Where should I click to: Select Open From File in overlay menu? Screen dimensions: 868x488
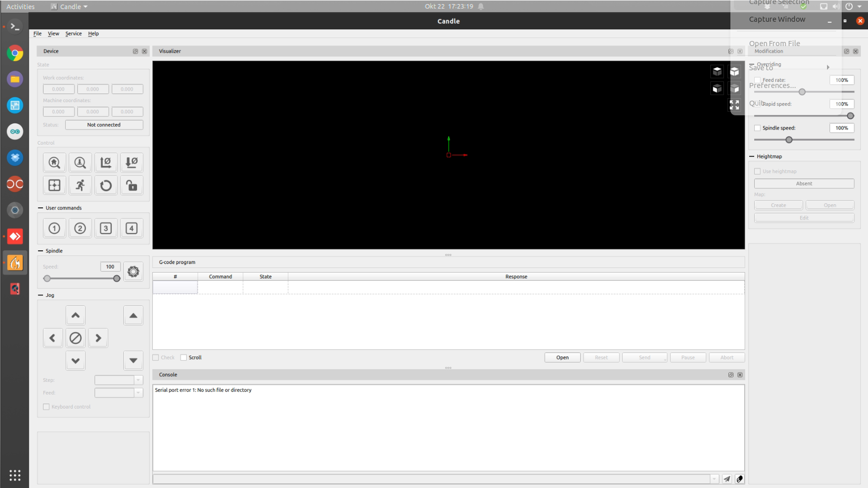774,43
